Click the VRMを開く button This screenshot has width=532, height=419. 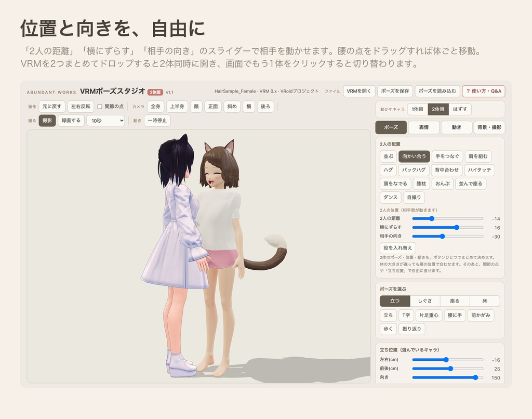tap(359, 91)
